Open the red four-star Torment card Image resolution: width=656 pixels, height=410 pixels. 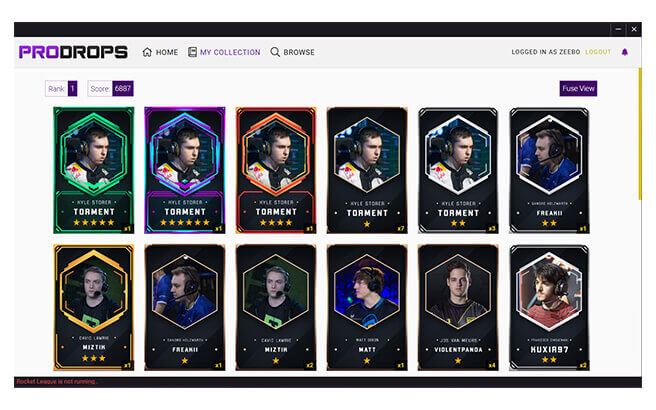coord(276,170)
